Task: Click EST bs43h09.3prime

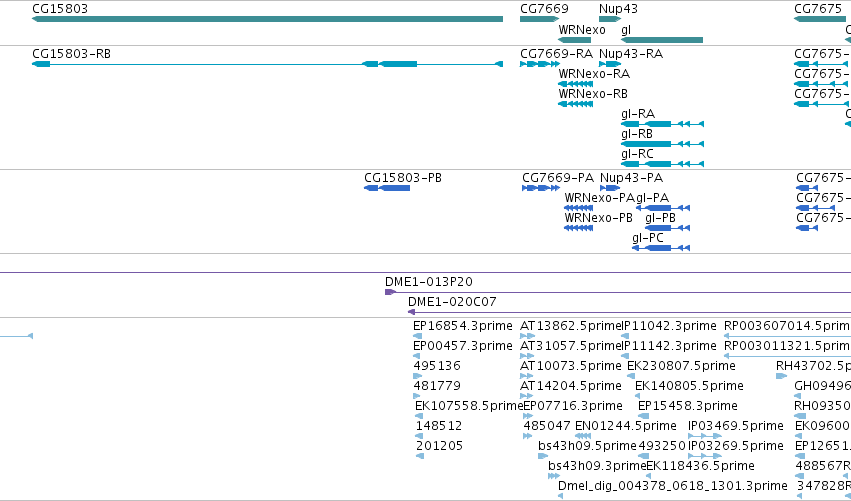Action: coord(597,467)
